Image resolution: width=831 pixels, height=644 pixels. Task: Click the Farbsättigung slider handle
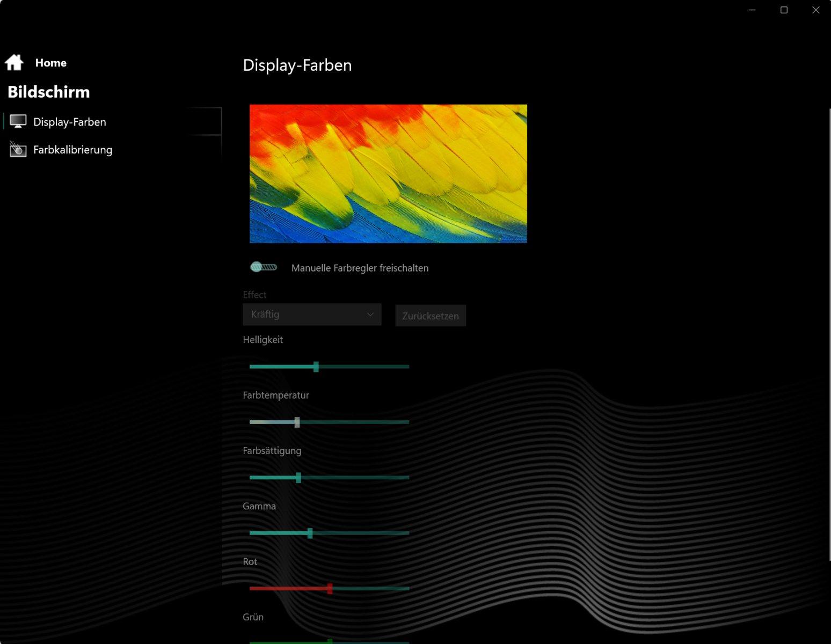point(298,478)
